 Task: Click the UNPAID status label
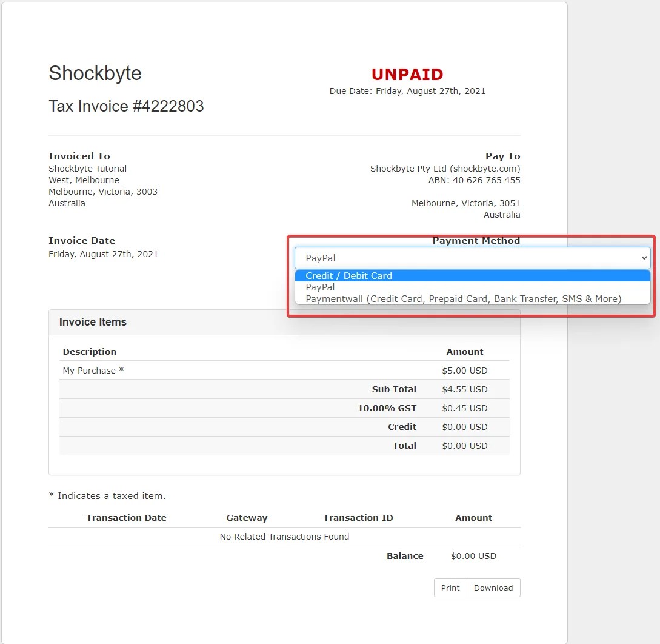407,74
